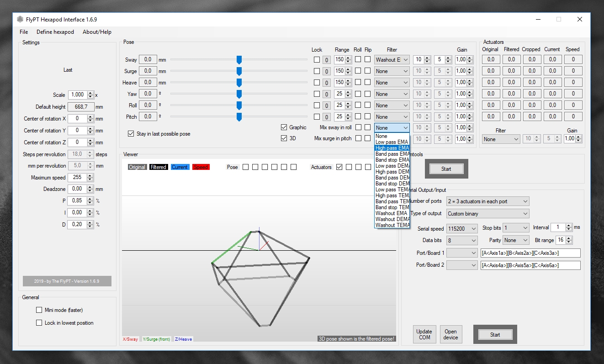Open the Define hexapod menu
Screen dimensions: 604x364
(x=55, y=32)
